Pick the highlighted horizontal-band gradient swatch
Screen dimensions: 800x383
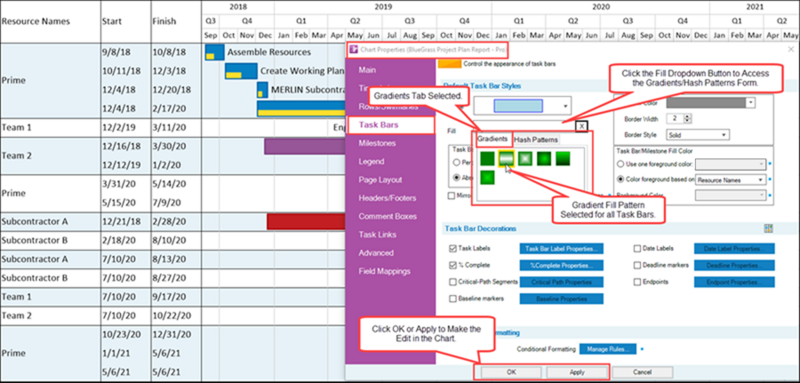click(506, 159)
